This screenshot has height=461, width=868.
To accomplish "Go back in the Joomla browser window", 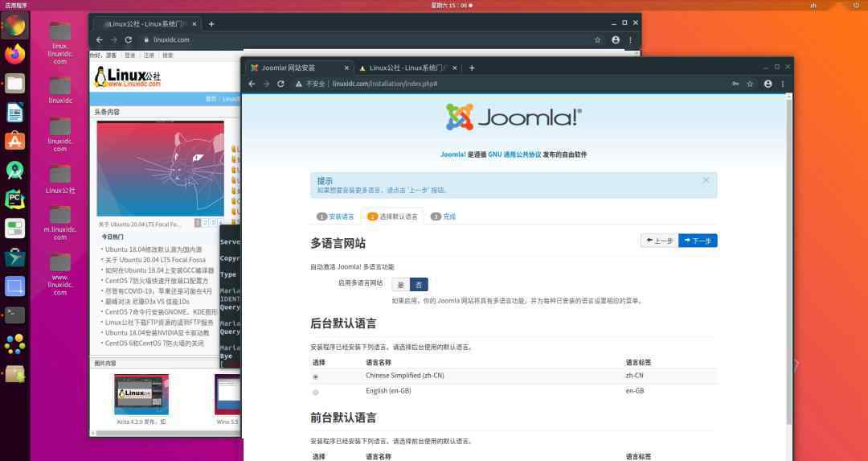I will 252,84.
